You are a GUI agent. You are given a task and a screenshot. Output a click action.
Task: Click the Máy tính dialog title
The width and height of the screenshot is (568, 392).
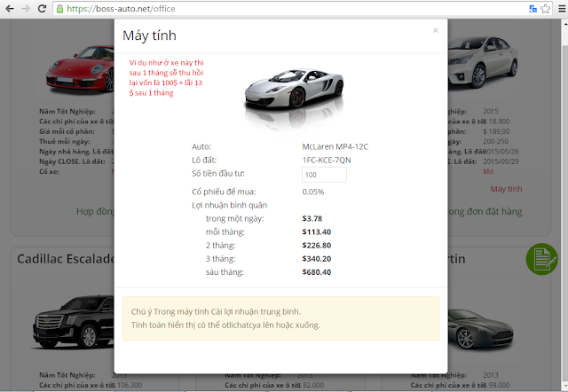(149, 35)
